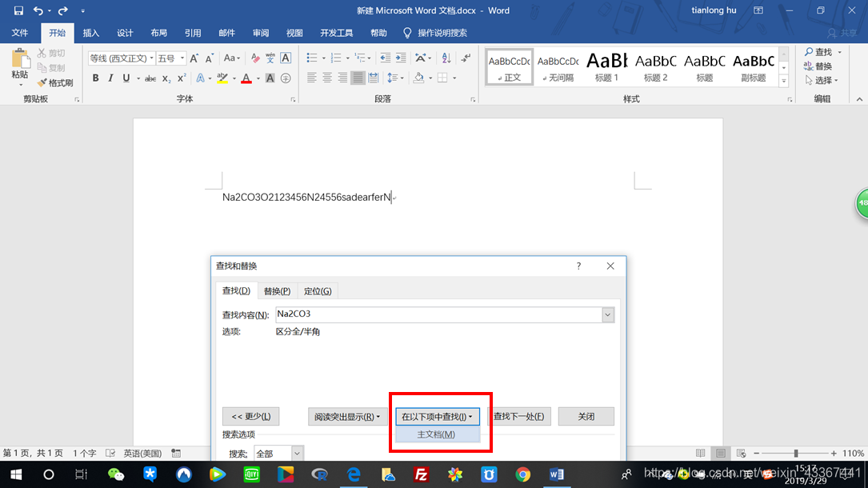The height and width of the screenshot is (488, 868).
Task: Adjust the zoom slider
Action: click(796, 453)
